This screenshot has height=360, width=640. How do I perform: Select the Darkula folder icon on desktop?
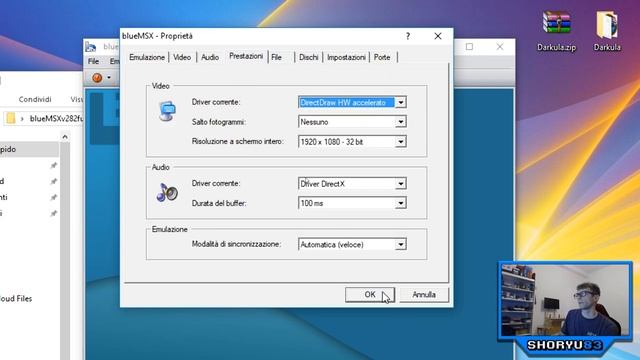607,31
